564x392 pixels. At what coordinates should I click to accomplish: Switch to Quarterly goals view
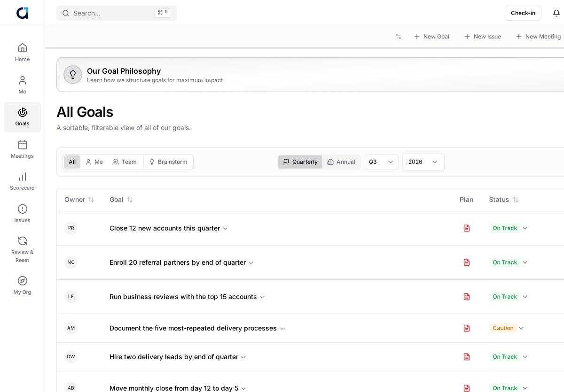point(300,162)
